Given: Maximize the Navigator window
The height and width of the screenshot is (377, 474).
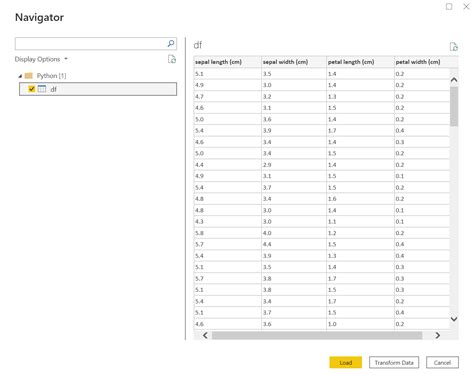Looking at the screenshot, I should point(449,7).
